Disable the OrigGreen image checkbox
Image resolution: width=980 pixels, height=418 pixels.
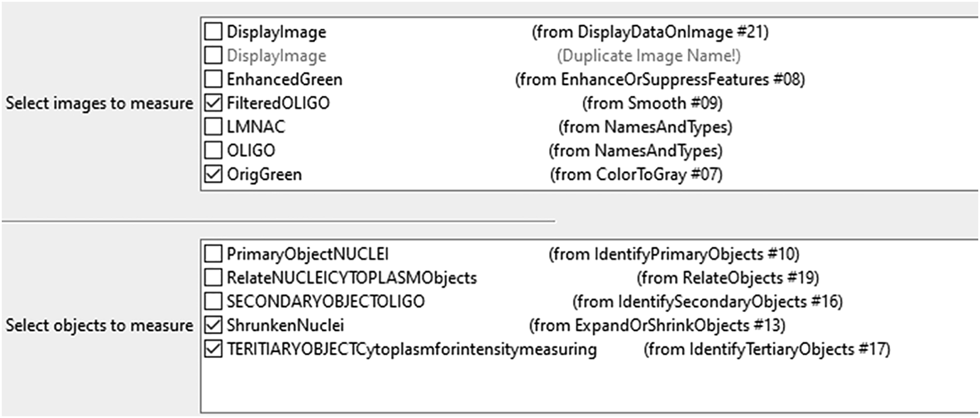pos(213,174)
